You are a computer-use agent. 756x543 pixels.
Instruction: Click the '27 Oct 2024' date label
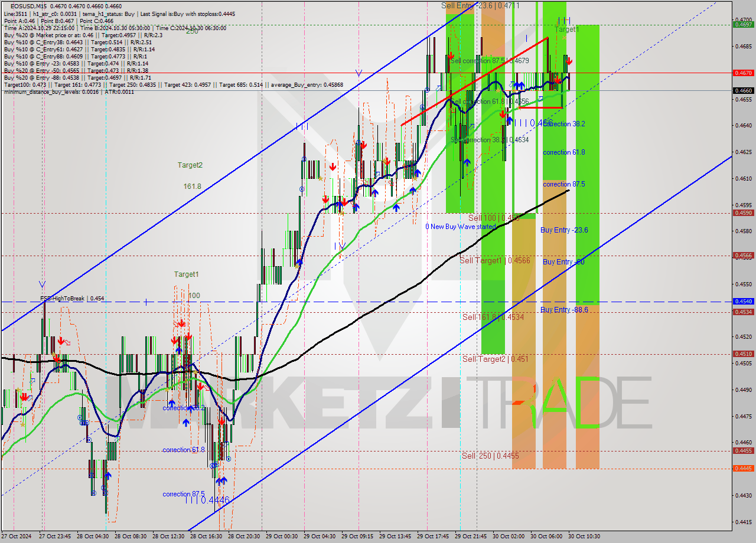pos(17,537)
